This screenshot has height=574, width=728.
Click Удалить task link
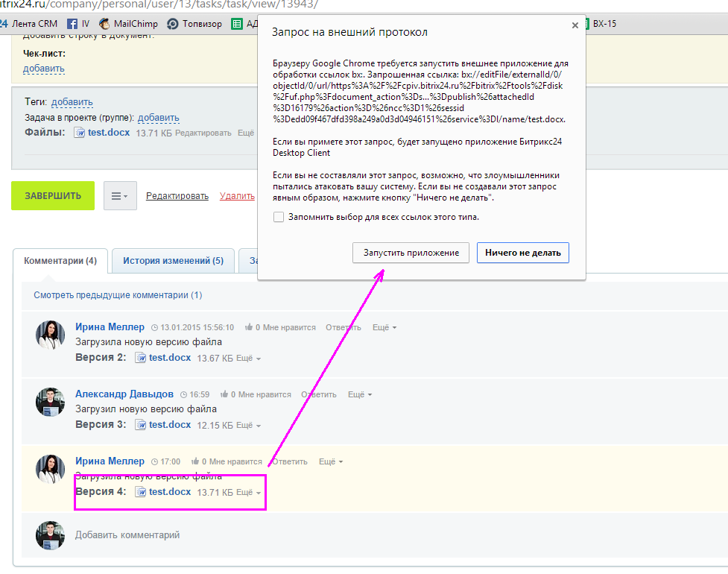coord(237,196)
